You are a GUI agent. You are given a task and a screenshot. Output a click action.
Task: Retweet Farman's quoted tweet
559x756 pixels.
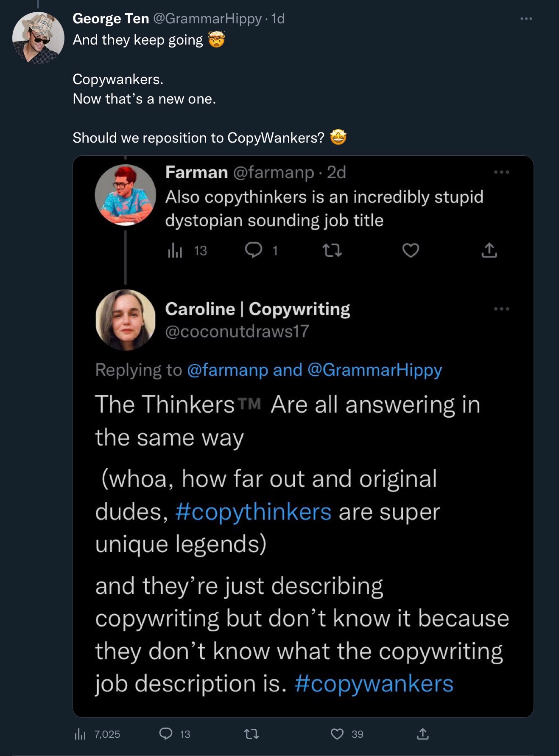[x=332, y=250]
